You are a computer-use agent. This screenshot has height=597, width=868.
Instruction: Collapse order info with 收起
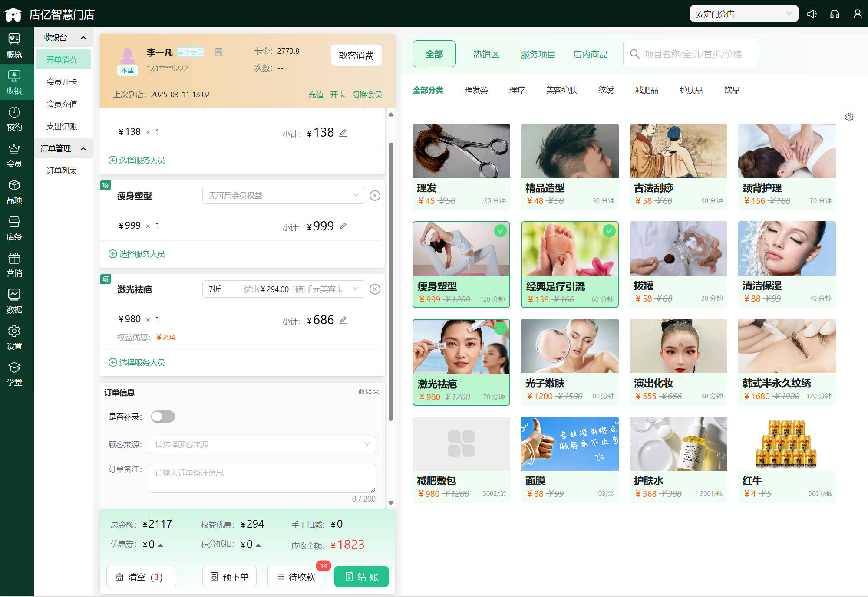click(x=368, y=392)
